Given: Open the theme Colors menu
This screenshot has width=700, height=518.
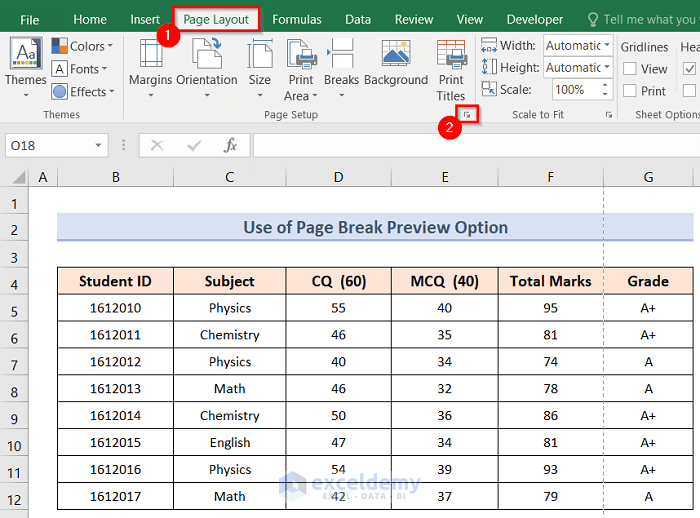Looking at the screenshot, I should pos(82,46).
